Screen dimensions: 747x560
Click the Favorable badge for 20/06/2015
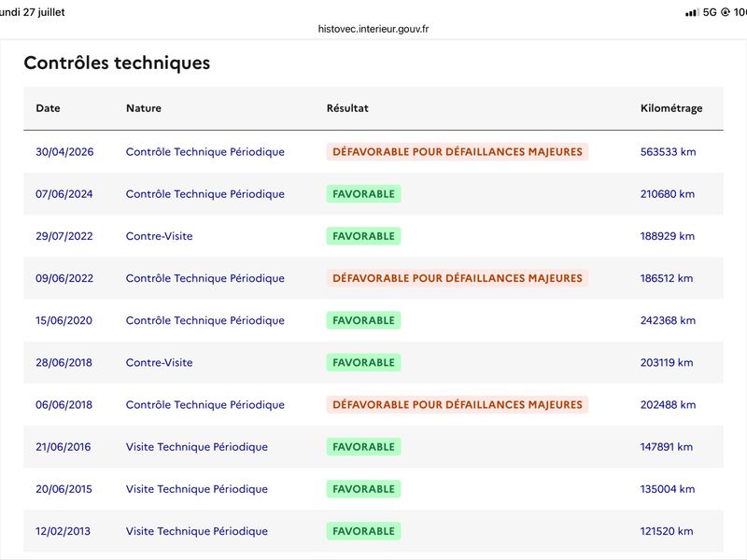(363, 489)
